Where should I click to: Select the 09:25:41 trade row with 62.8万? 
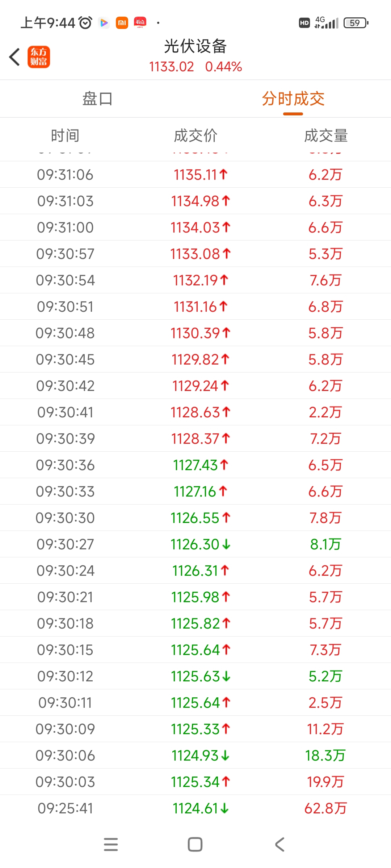195,808
